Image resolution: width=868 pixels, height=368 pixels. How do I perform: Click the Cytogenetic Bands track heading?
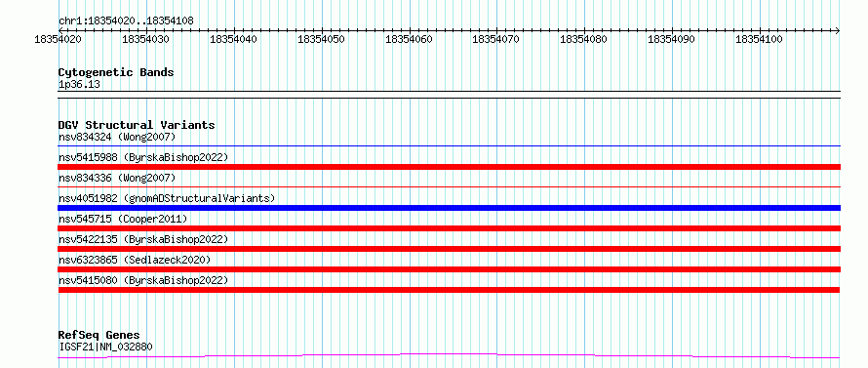(116, 72)
